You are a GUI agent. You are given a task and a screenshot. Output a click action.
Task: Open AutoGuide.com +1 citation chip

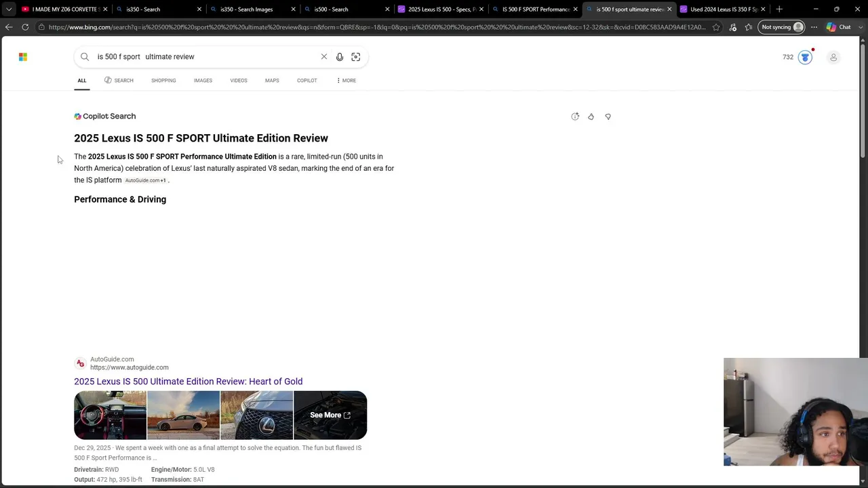pyautogui.click(x=145, y=180)
